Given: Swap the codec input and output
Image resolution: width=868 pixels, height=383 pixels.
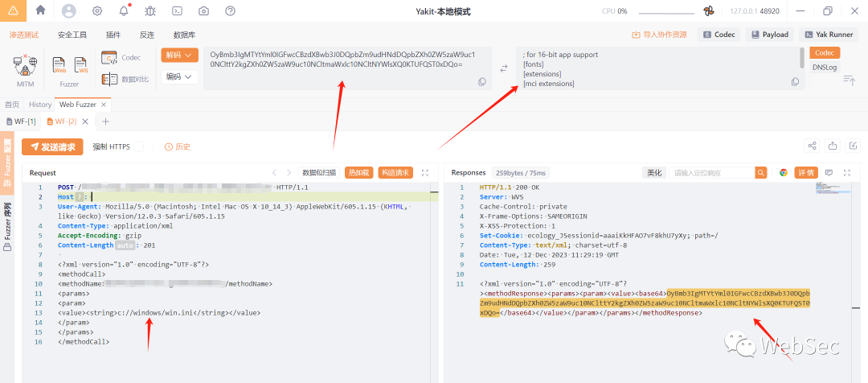Looking at the screenshot, I should [x=504, y=68].
